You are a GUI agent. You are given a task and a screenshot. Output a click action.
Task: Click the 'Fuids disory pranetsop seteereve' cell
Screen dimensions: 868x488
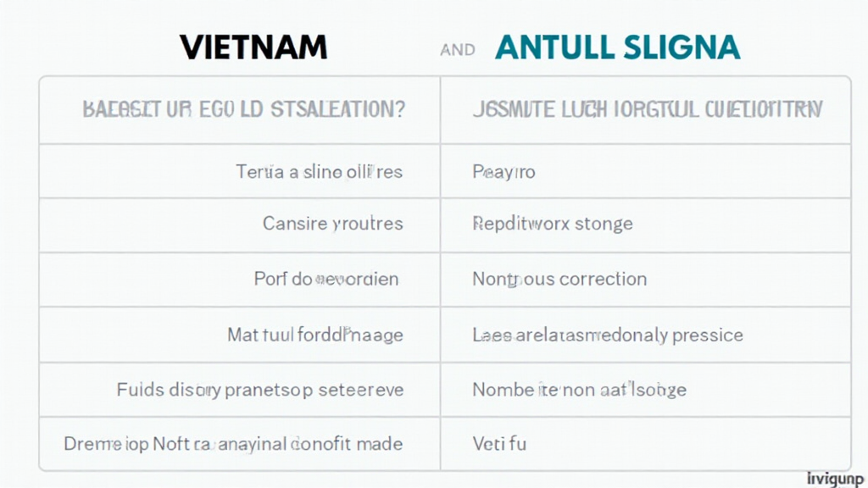pyautogui.click(x=259, y=390)
